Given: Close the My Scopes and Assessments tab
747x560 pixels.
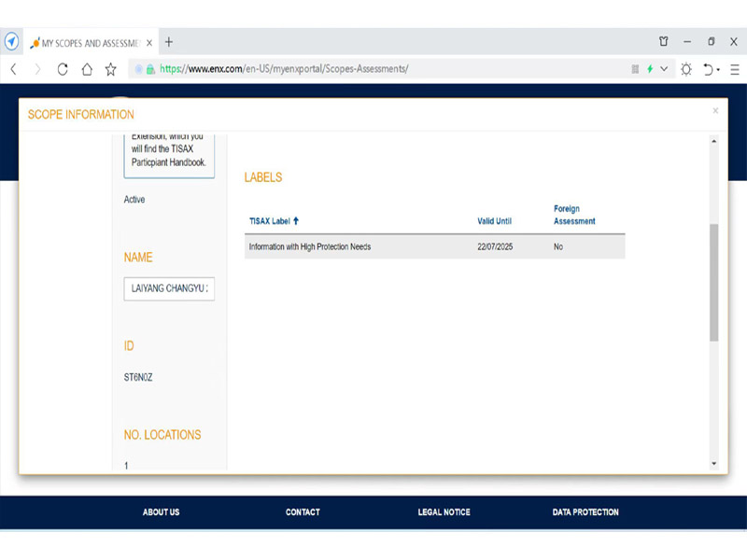Looking at the screenshot, I should (x=149, y=43).
